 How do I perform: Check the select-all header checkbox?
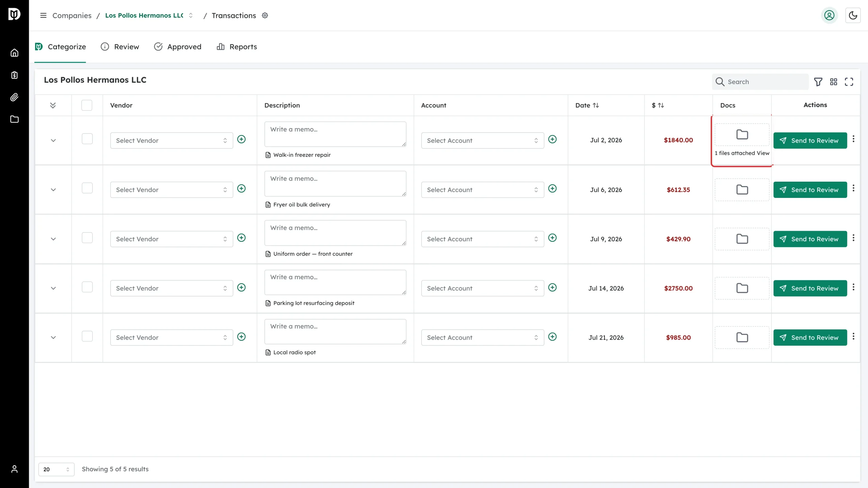pos(87,105)
